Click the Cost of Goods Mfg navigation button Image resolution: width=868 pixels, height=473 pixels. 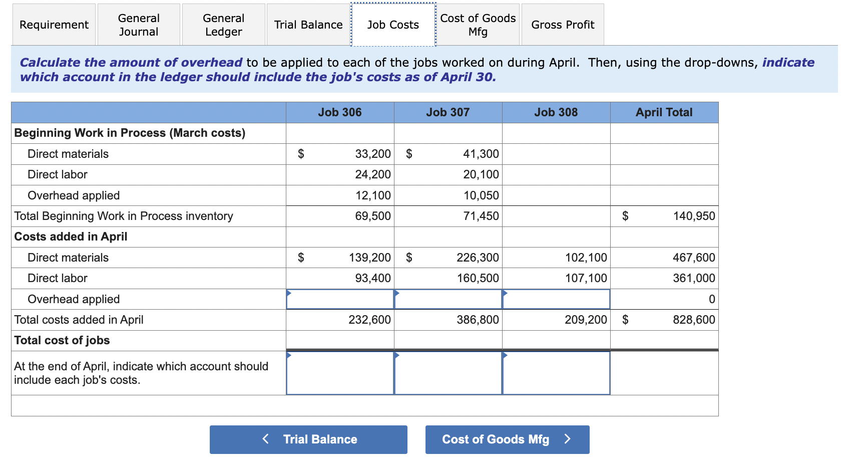click(x=507, y=439)
